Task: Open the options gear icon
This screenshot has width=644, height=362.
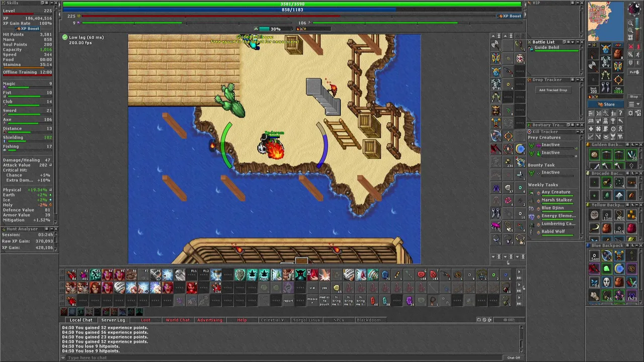Action: [630, 113]
